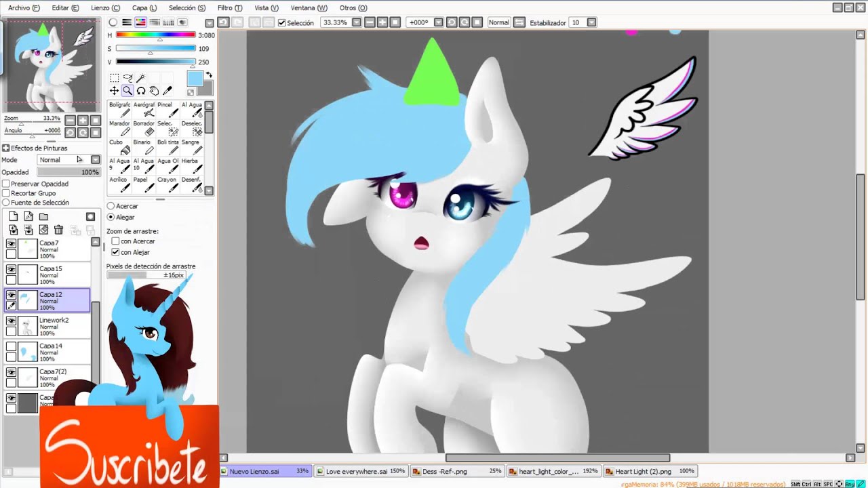Activate the Move layer tool
The width and height of the screenshot is (868, 488).
coord(114,91)
